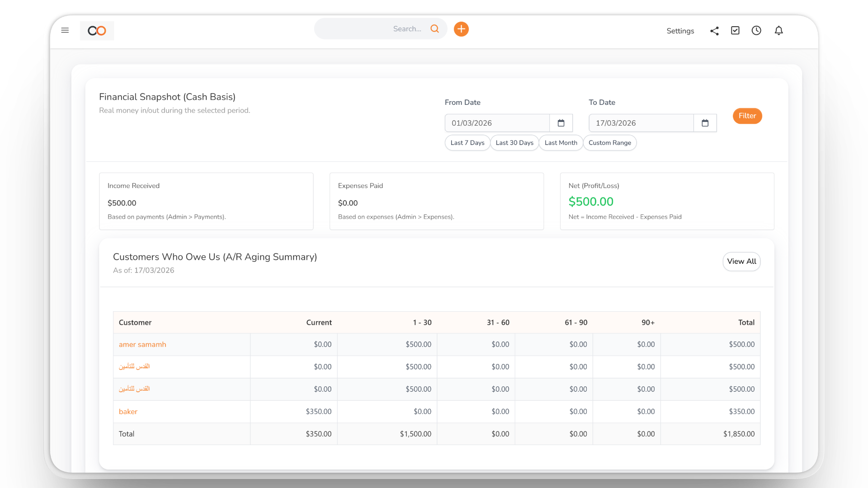Open the notifications bell
Viewport: 868px width, 488px height.
[779, 30]
